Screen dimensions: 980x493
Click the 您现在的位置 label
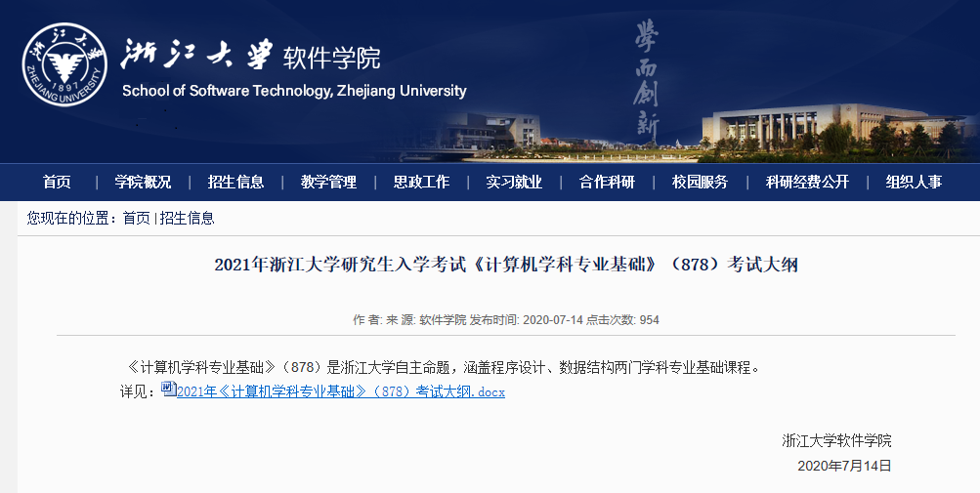[71, 218]
